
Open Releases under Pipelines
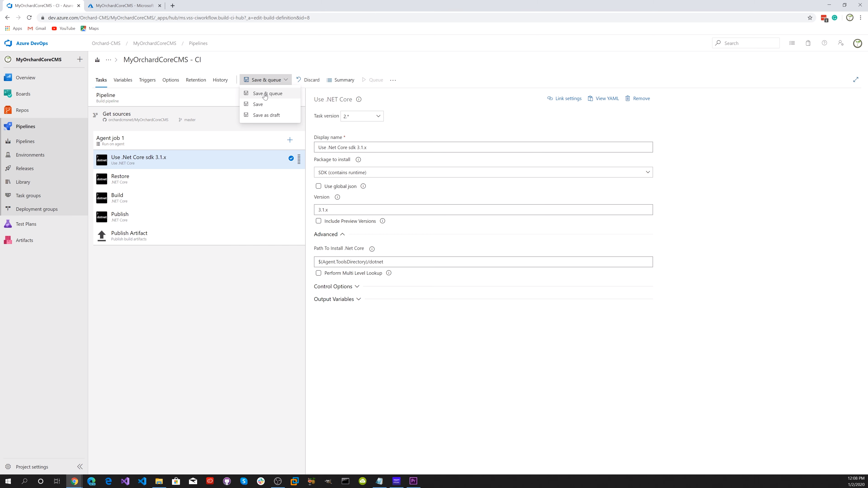25,168
